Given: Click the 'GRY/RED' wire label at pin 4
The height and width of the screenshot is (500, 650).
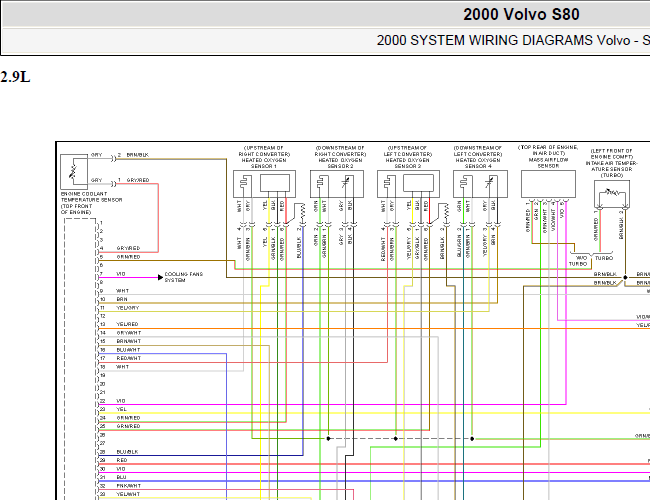Looking at the screenshot, I should click(128, 248).
